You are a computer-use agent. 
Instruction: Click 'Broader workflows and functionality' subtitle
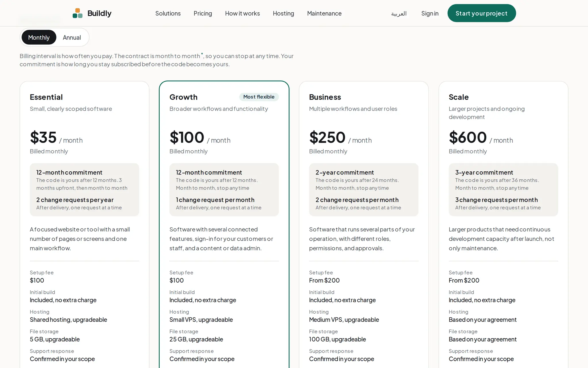218,109
